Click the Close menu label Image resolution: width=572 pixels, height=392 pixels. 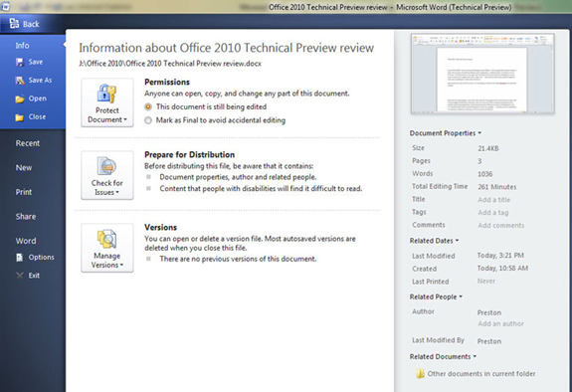tap(37, 116)
